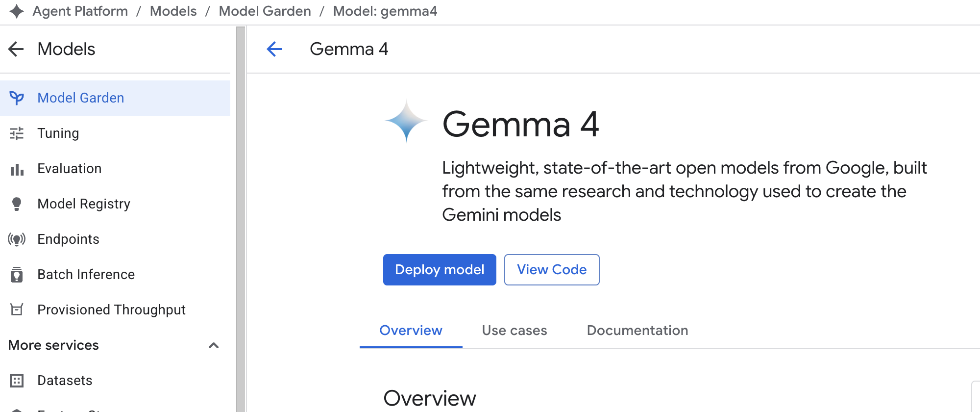Click the sidebar vertical scrollbar
Viewport: 980px width, 412px height.
[241, 219]
